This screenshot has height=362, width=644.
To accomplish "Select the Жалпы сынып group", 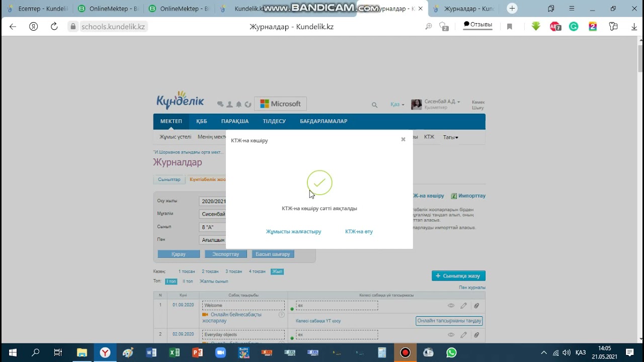I will (x=214, y=282).
